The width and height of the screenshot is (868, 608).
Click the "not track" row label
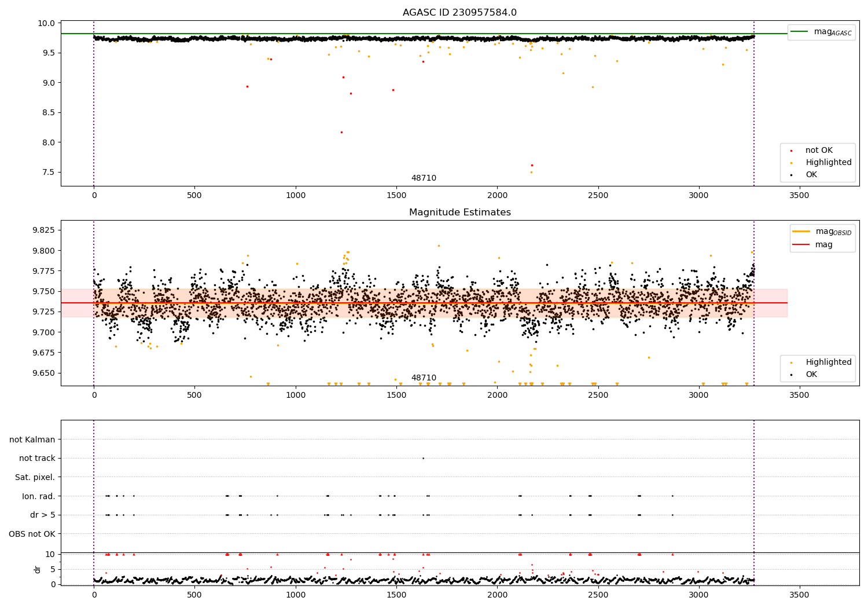point(37,459)
